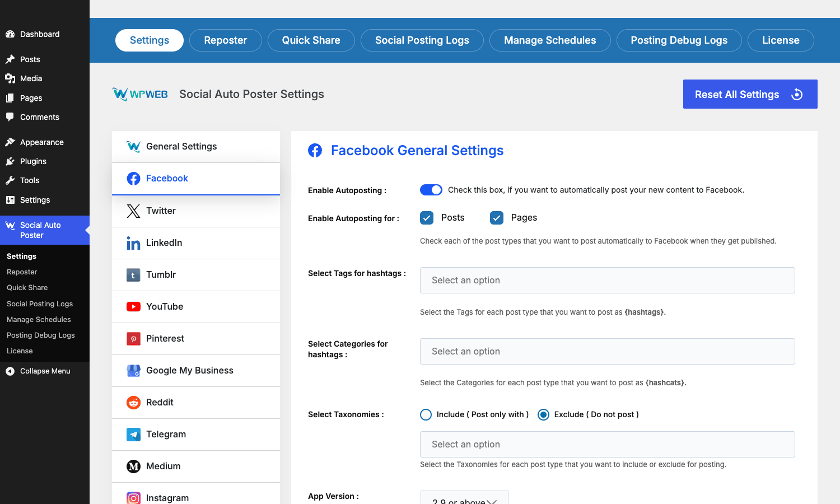Click the Plugins plug icon
The width and height of the screenshot is (840, 504).
pyautogui.click(x=10, y=161)
